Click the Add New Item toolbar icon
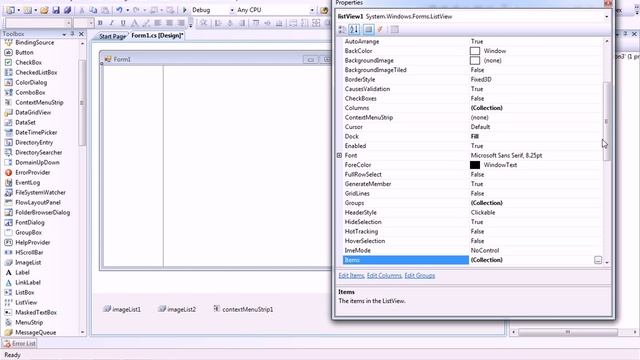Screen dimensions: 640x360 tap(27, 10)
